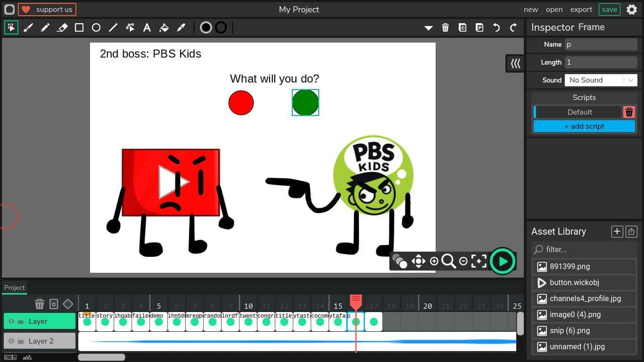Click the export menu item
The height and width of the screenshot is (362, 644).
tap(581, 10)
